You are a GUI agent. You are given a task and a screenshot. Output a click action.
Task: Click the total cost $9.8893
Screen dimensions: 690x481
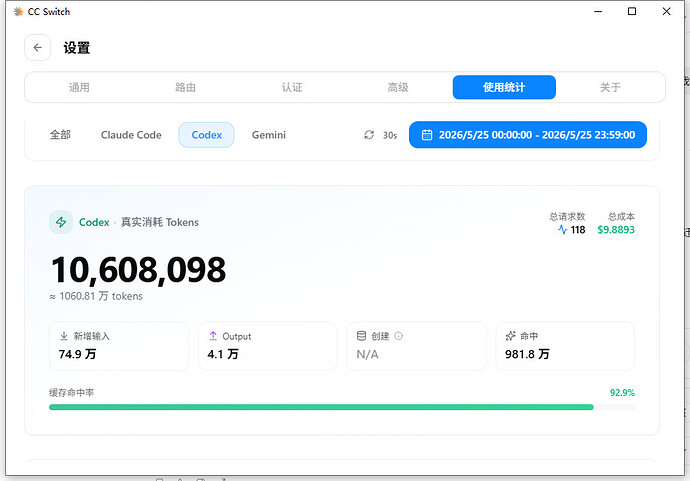(616, 230)
